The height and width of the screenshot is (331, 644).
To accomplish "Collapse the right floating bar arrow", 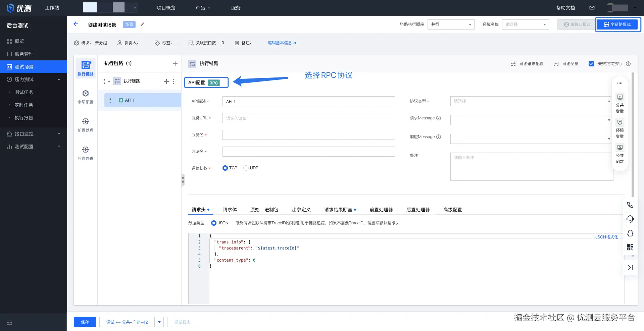I will tap(630, 268).
